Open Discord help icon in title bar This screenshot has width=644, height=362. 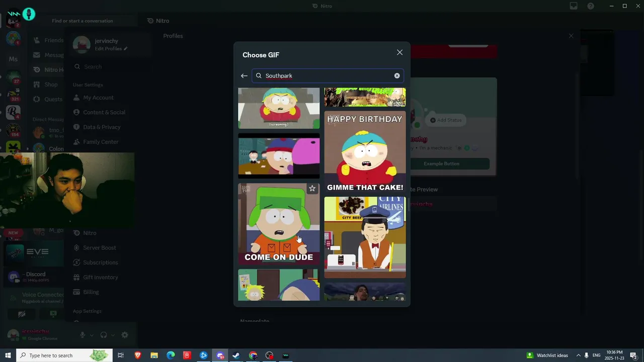click(591, 6)
